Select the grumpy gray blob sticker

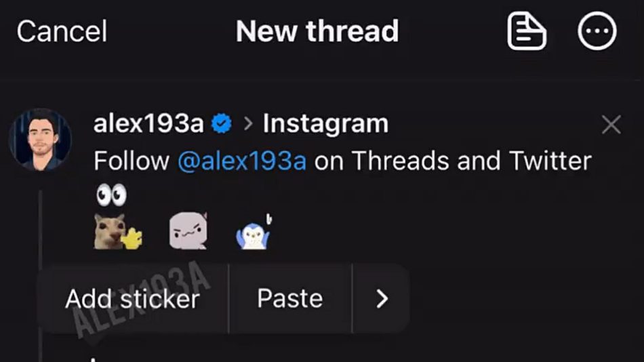pos(188,230)
